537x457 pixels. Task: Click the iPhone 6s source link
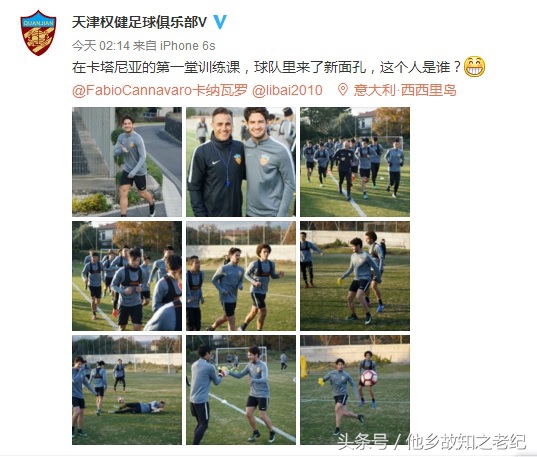pos(188,46)
